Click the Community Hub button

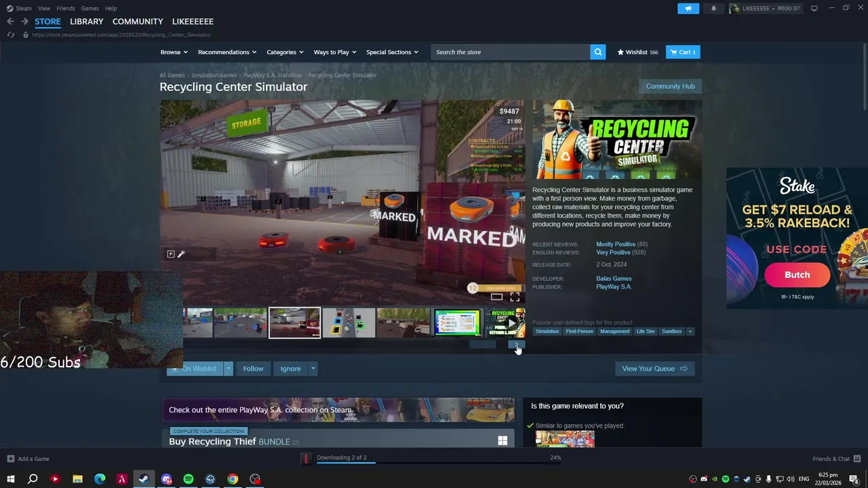coord(670,86)
